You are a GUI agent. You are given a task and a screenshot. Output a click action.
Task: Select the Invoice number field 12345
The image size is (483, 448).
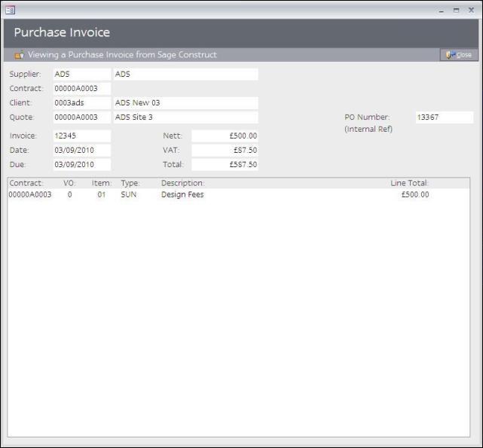pyautogui.click(x=81, y=136)
